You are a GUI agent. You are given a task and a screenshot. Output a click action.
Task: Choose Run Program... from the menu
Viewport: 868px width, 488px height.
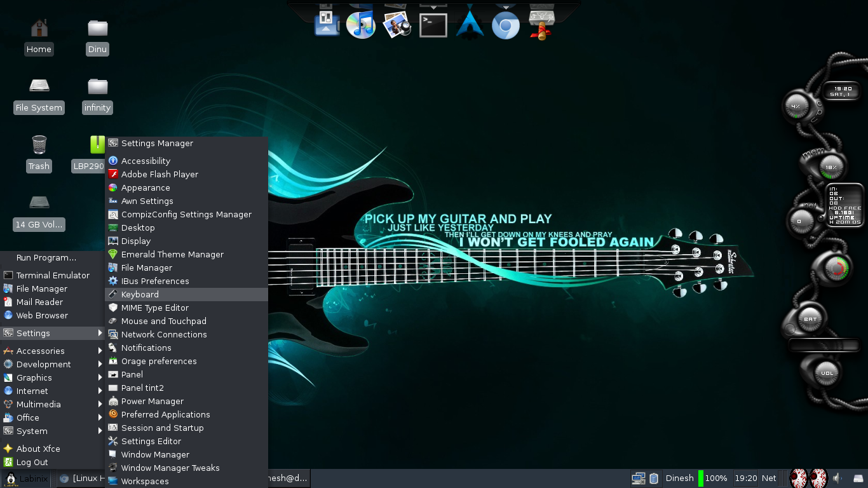tap(52, 257)
